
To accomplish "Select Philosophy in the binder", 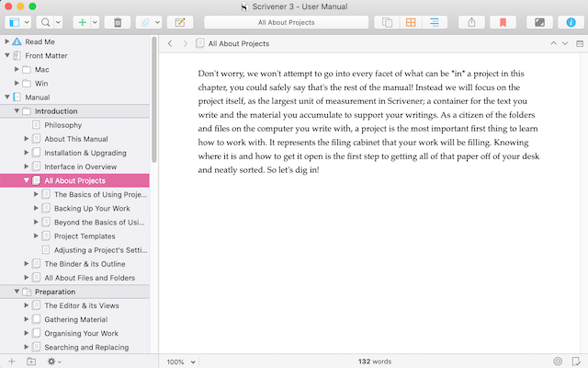I will tap(62, 125).
